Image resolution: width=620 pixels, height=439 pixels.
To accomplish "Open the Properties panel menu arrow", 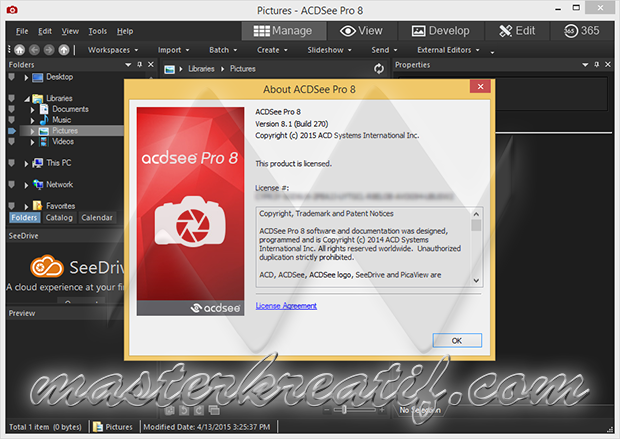I will click(585, 64).
